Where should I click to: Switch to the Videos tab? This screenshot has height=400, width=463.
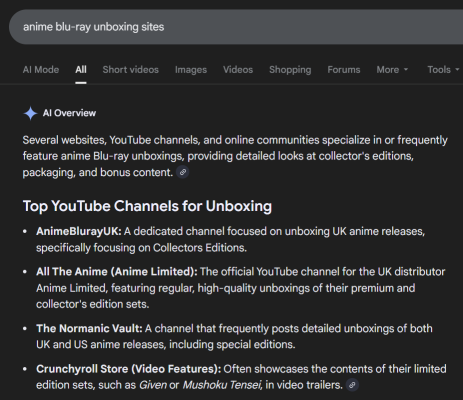238,70
